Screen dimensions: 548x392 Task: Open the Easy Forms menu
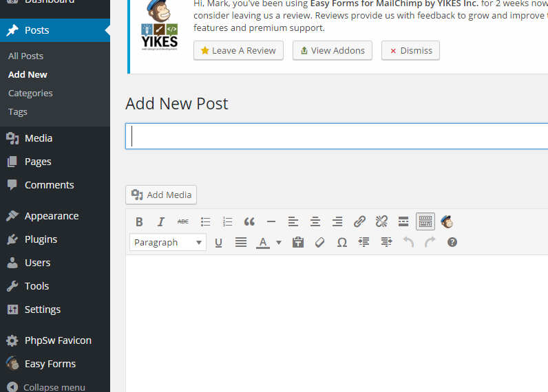[55, 364]
